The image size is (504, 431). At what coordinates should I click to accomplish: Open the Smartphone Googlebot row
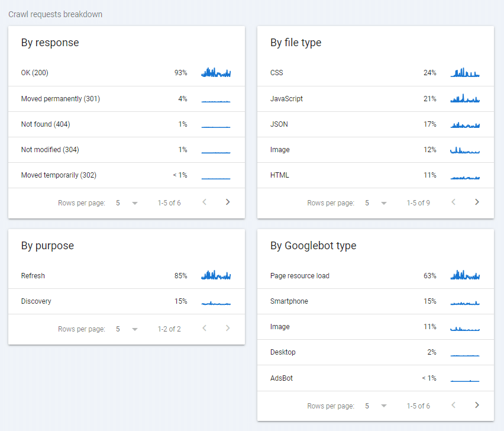[x=376, y=301]
